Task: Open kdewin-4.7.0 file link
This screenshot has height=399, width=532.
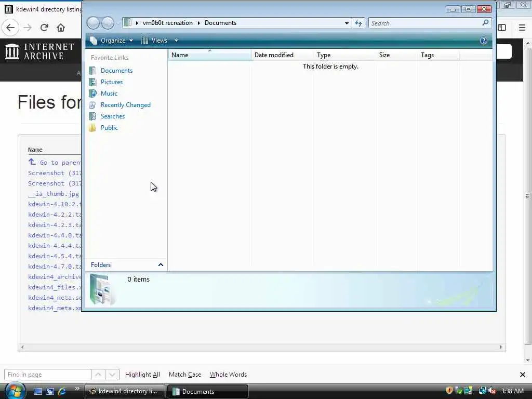Action: click(x=55, y=267)
